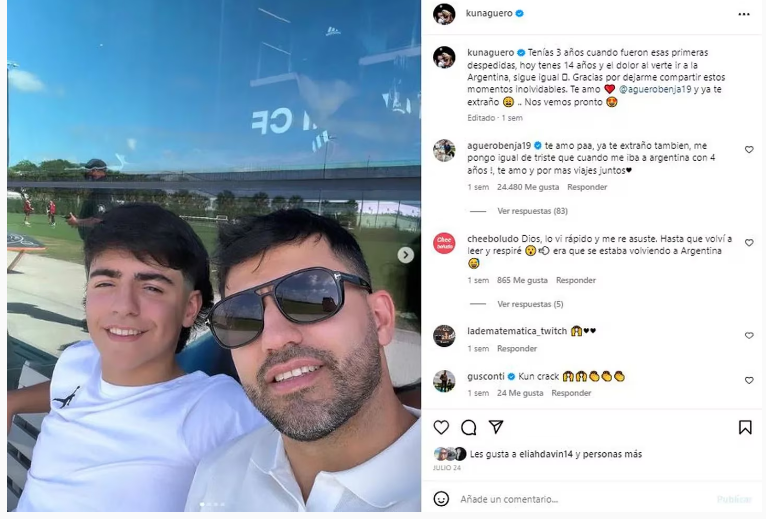This screenshot has width=766, height=519.
Task: Expand Ver respuestas (5)
Action: (530, 304)
